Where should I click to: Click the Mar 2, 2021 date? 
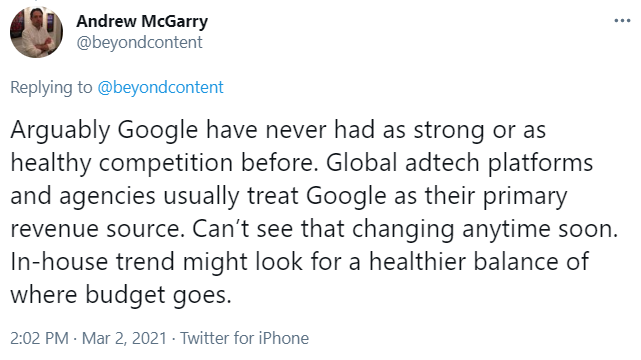pyautogui.click(x=124, y=338)
